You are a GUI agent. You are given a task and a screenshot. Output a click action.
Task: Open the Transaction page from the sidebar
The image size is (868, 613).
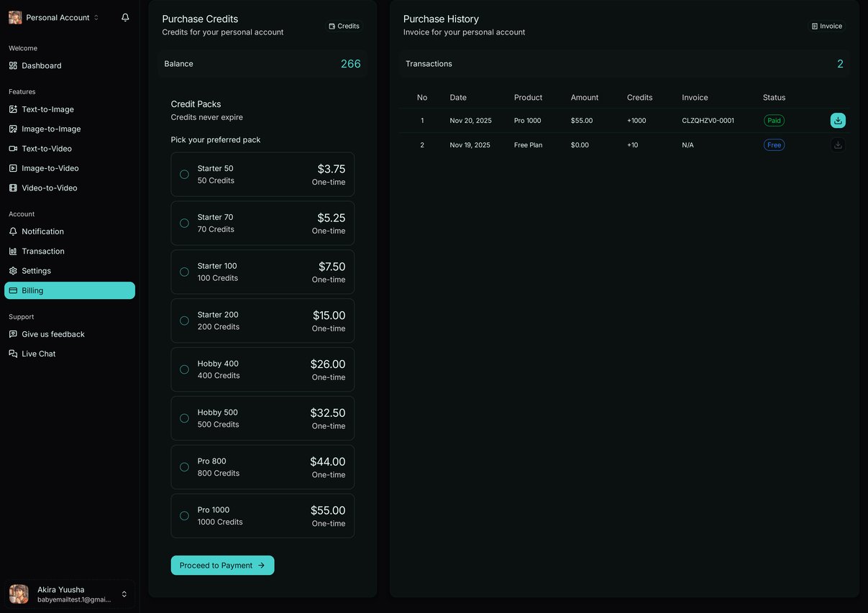tap(43, 251)
